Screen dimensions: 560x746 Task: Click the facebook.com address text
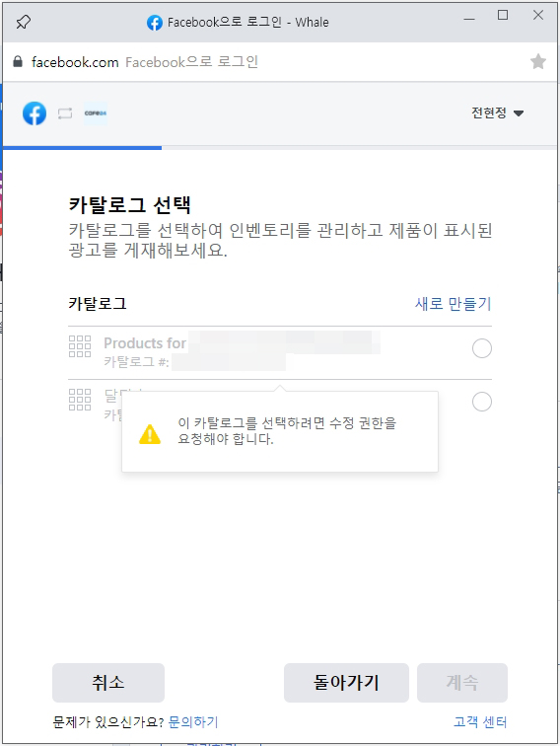[75, 62]
